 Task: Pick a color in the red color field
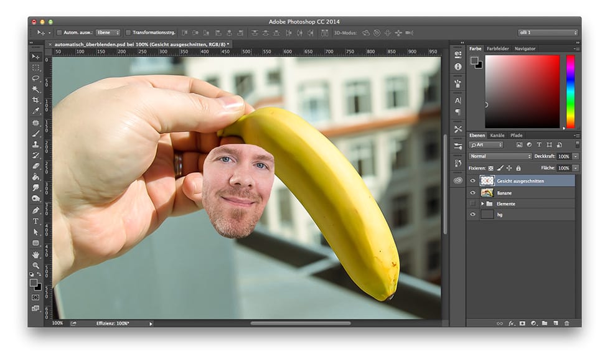click(x=522, y=91)
